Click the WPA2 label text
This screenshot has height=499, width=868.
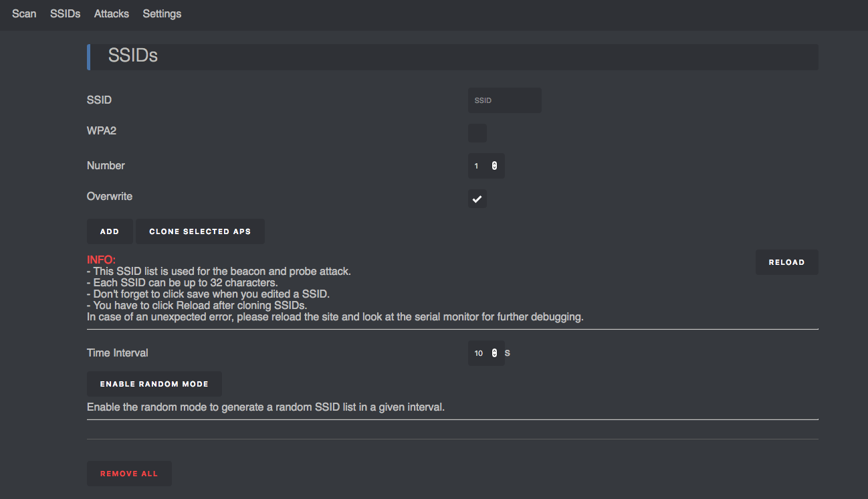[x=102, y=130]
